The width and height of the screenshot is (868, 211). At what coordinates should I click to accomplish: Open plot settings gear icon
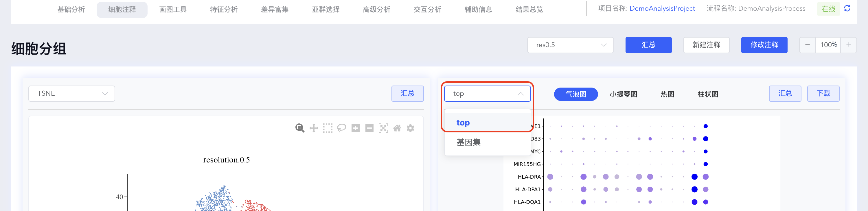410,128
